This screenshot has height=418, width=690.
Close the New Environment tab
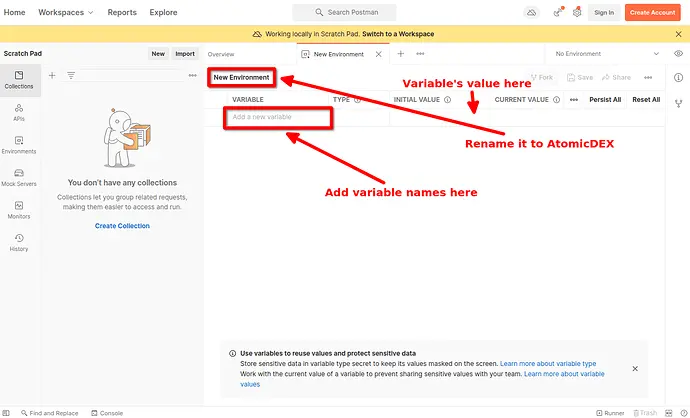[x=378, y=53]
